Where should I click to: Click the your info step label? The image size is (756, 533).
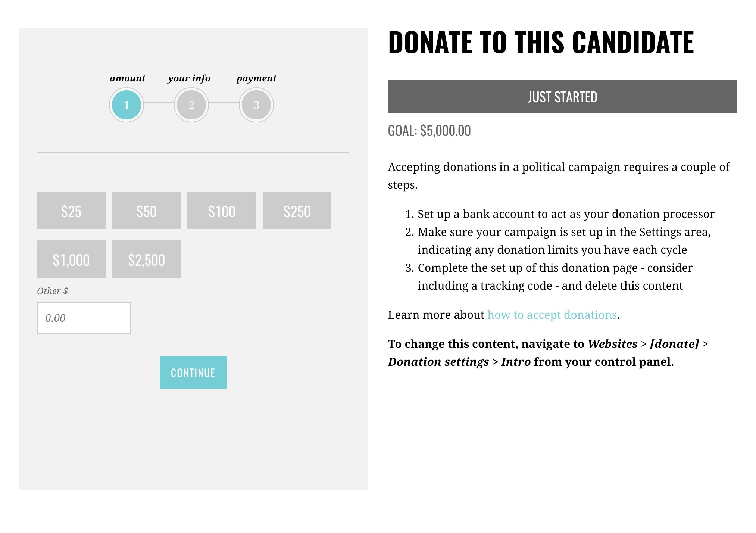coord(189,78)
